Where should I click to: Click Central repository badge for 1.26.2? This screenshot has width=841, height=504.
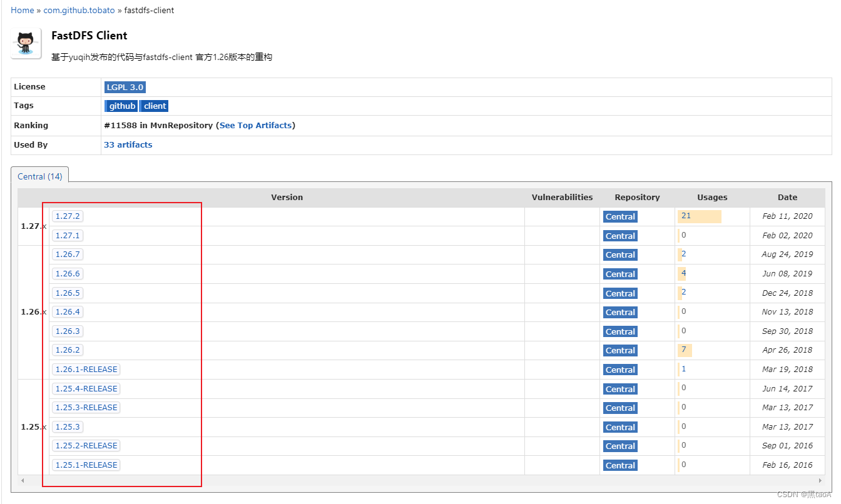620,350
